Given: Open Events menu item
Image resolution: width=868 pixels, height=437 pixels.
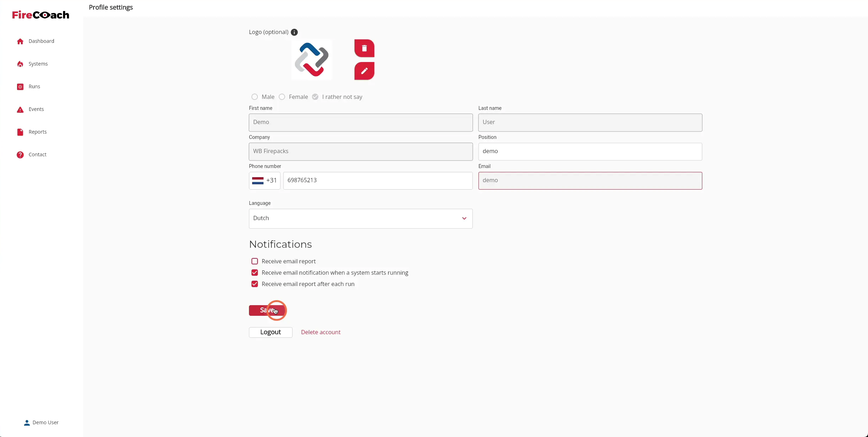Looking at the screenshot, I should (36, 109).
